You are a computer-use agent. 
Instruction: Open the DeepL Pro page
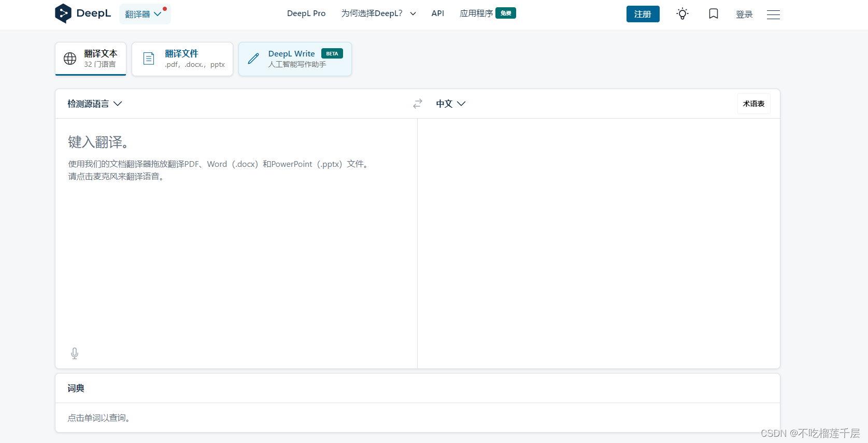coord(306,13)
